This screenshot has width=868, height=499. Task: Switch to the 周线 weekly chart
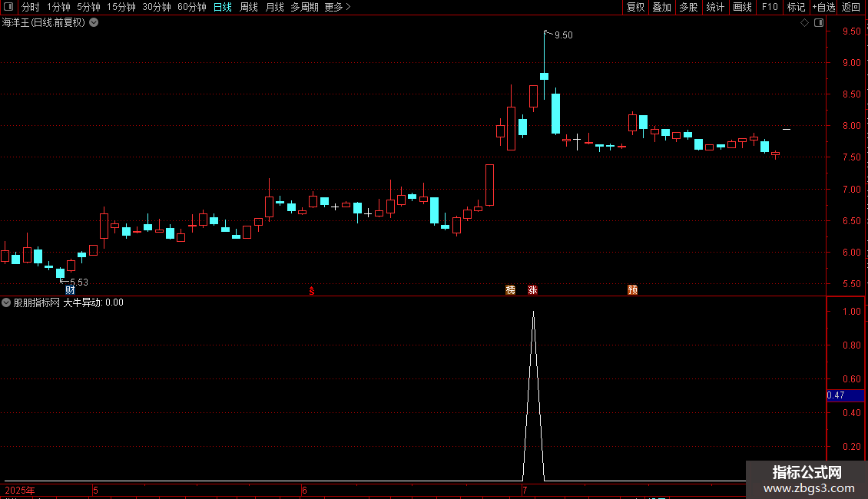(249, 7)
